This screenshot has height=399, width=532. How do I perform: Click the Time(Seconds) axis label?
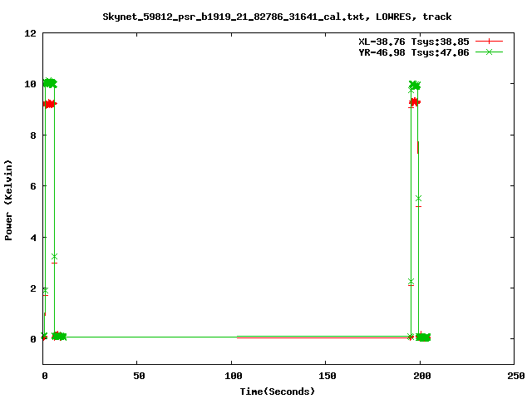click(x=277, y=392)
